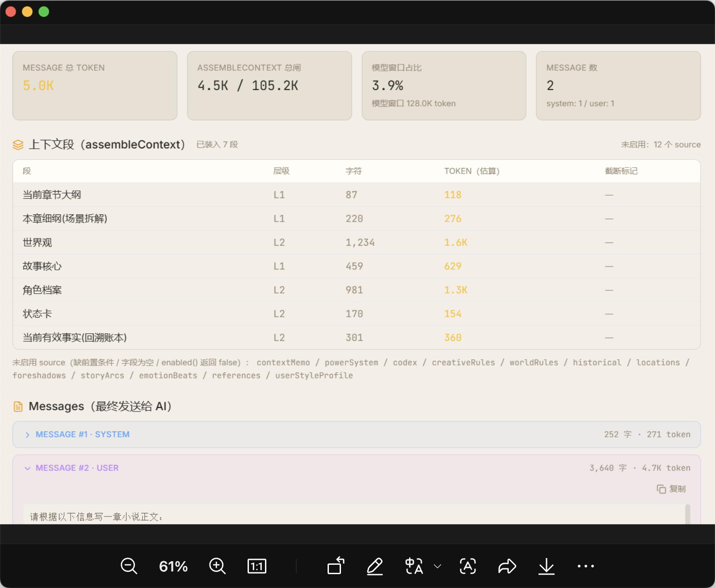Open translate options dropdown arrow
This screenshot has width=715, height=588.
click(437, 566)
